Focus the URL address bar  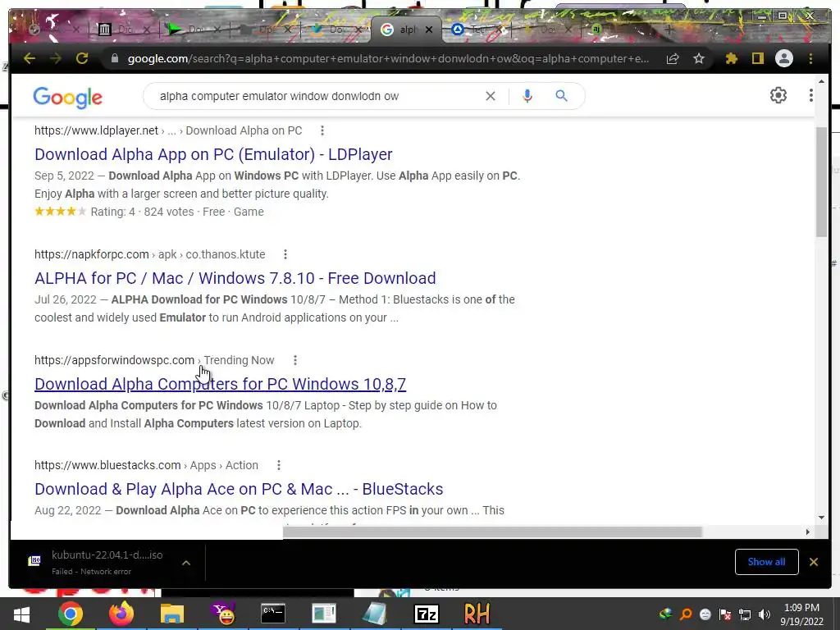388,58
